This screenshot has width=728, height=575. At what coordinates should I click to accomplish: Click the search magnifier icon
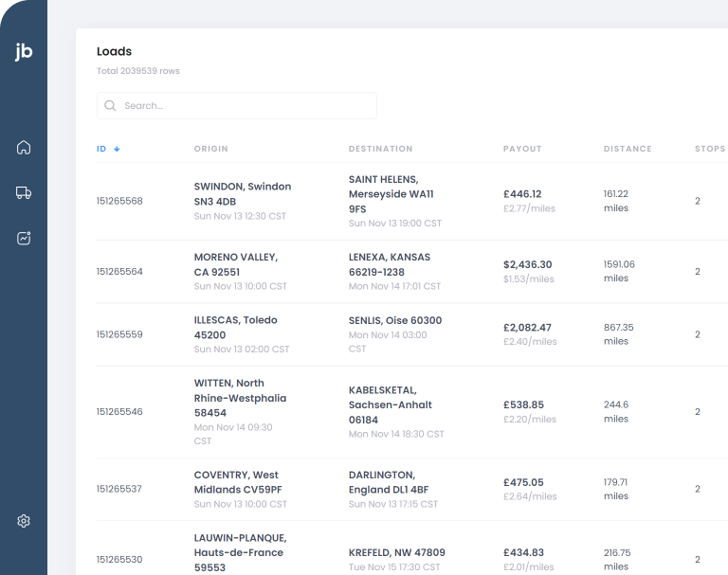(x=111, y=106)
